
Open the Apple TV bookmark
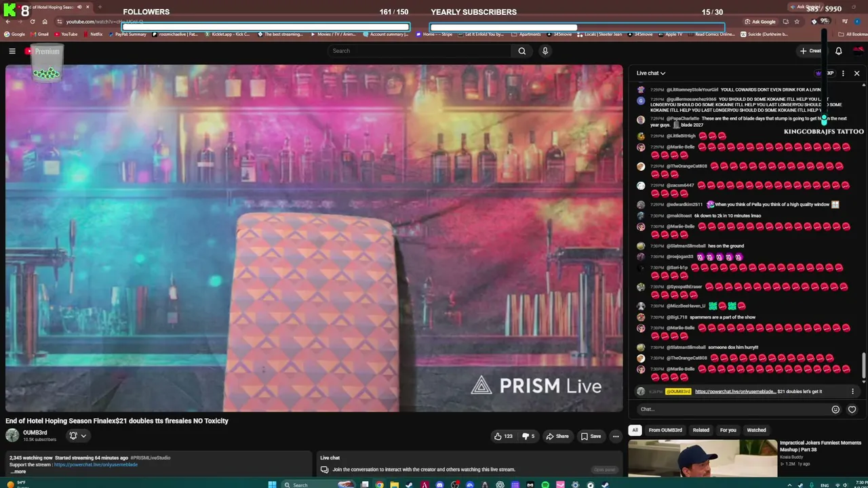(x=670, y=34)
